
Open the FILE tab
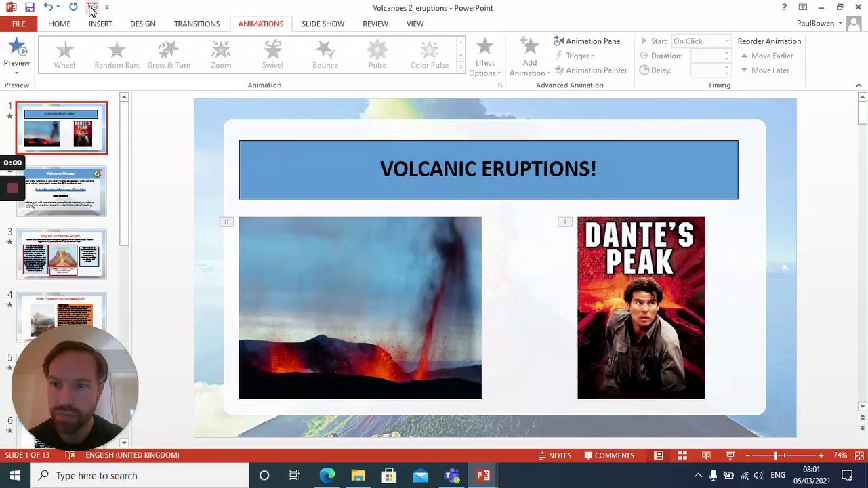point(18,24)
